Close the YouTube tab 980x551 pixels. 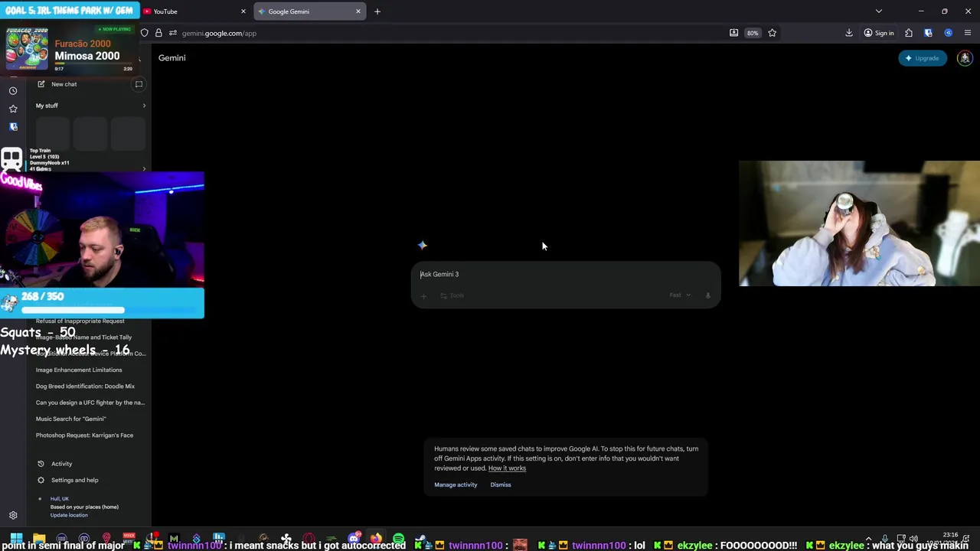pos(243,11)
